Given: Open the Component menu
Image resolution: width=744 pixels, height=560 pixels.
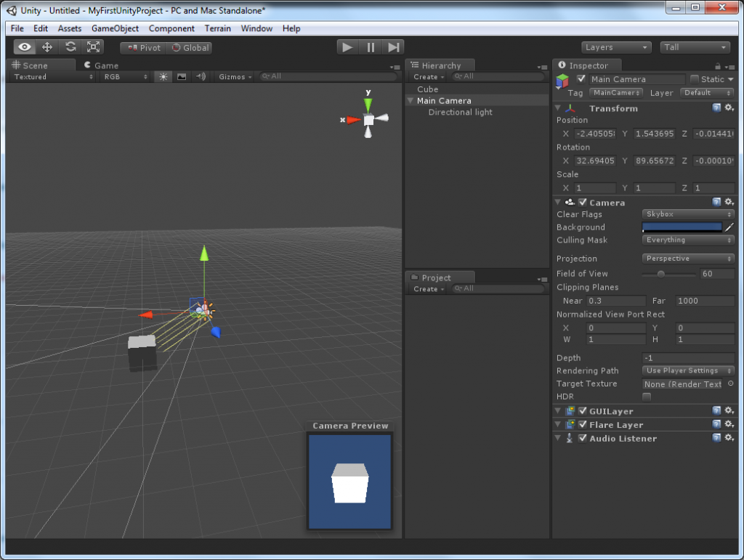Looking at the screenshot, I should [x=171, y=28].
